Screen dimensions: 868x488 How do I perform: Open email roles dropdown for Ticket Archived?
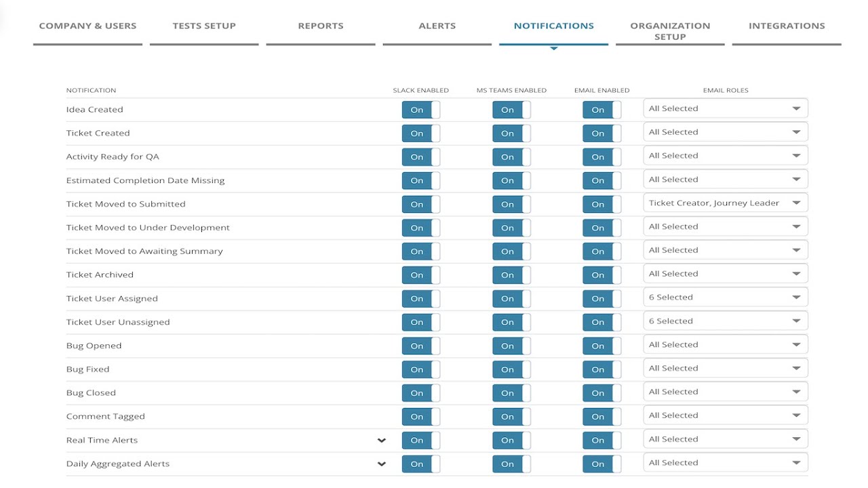(726, 274)
